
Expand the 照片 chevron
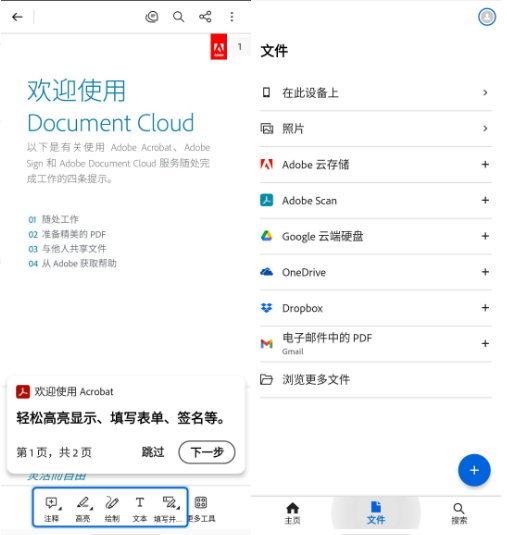coord(485,129)
